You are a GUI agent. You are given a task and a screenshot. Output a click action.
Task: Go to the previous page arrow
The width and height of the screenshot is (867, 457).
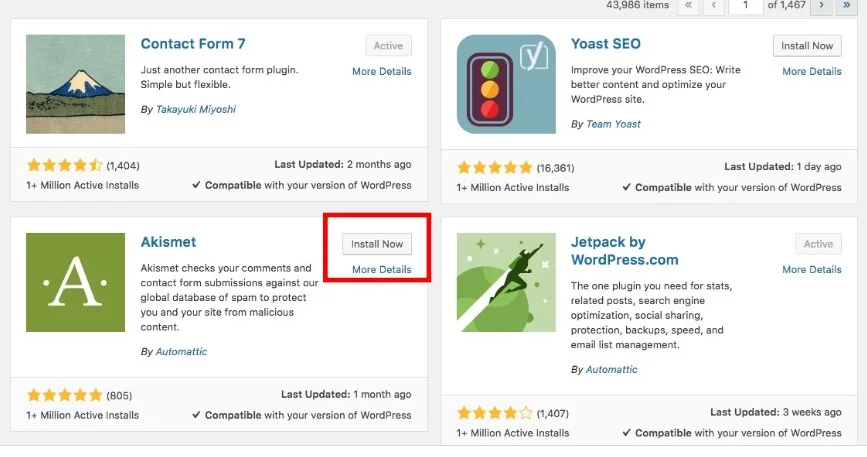click(714, 6)
